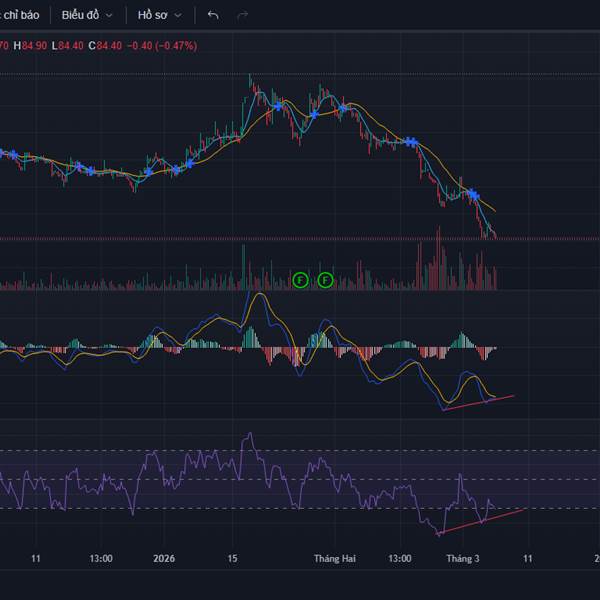Click the Tháng 3 label on time axis

click(462, 559)
